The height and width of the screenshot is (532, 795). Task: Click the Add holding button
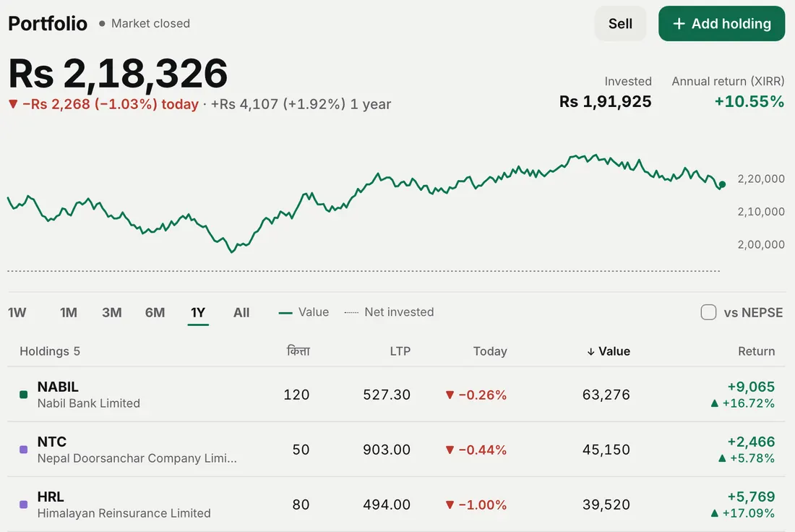pyautogui.click(x=721, y=23)
